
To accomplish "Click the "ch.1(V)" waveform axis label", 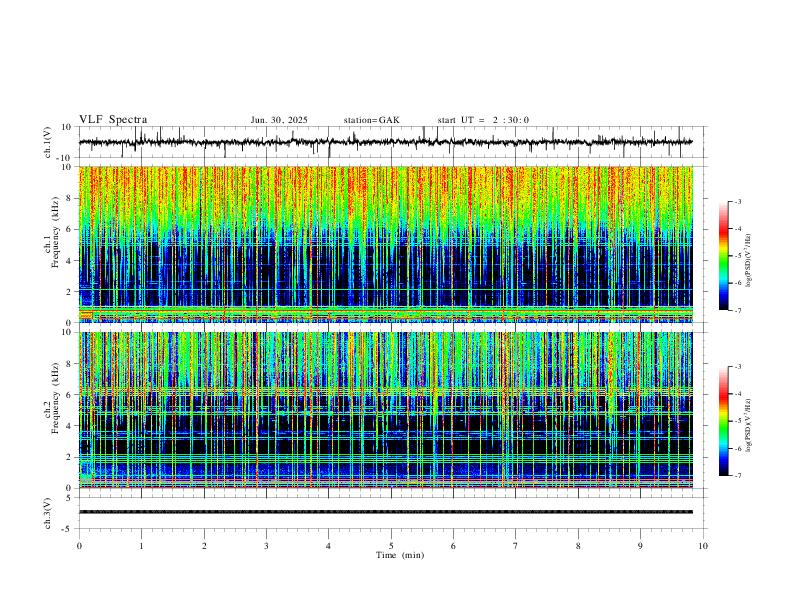I will pyautogui.click(x=48, y=142).
